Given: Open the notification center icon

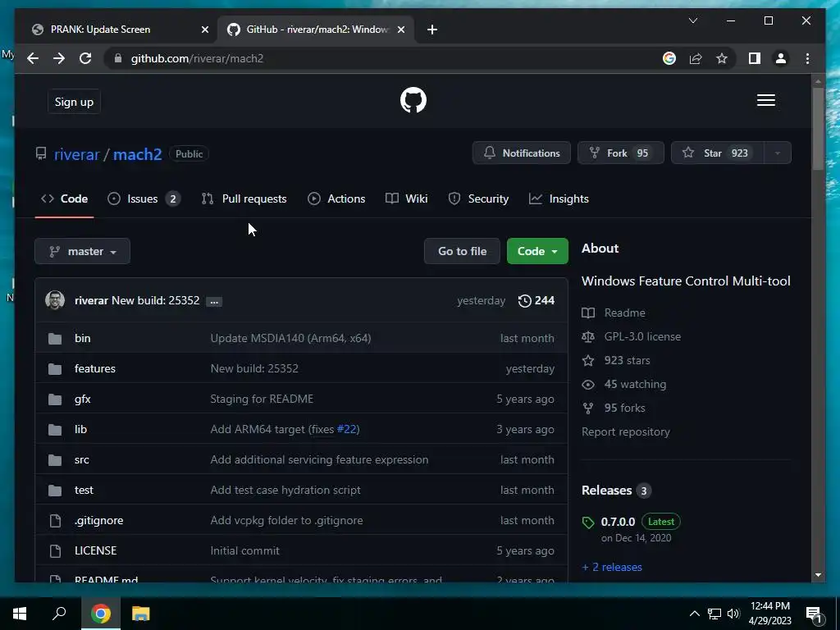Looking at the screenshot, I should (x=815, y=614).
